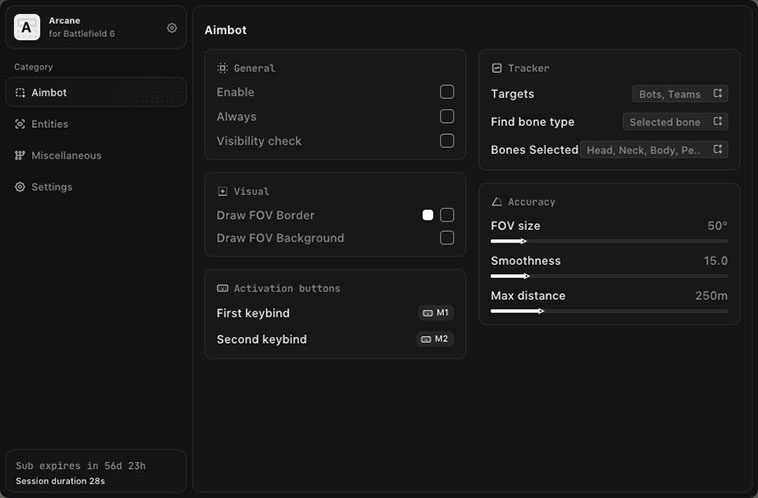
Task: Enable the Draw FOV Background checkbox
Action: [x=447, y=238]
